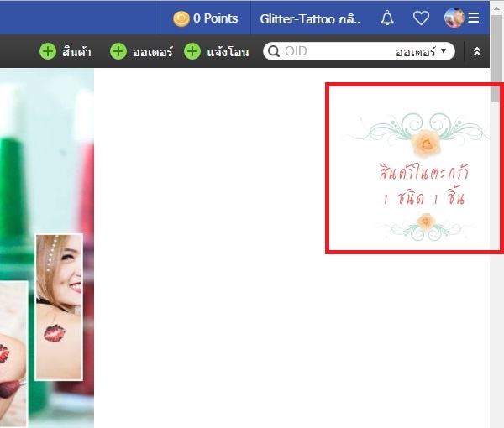This screenshot has width=504, height=428.
Task: Click the scrollbar up arrow
Action: click(x=497, y=8)
